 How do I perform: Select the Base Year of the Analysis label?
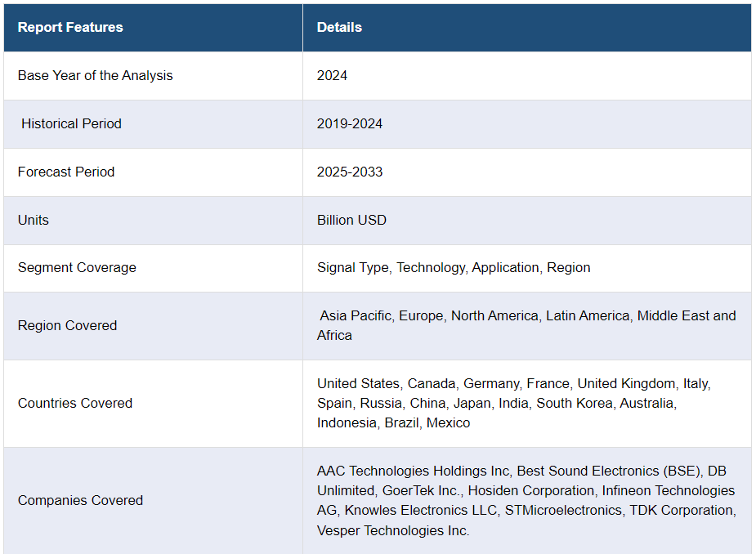[95, 75]
